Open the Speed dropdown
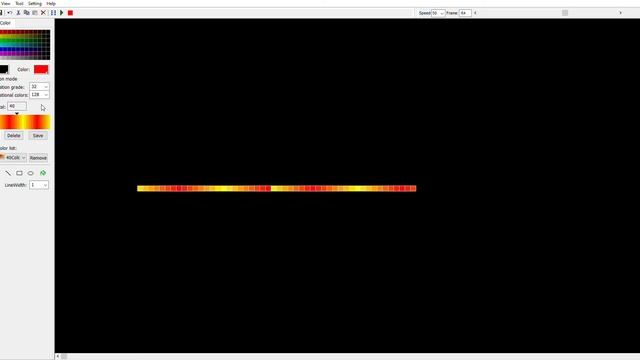Image resolution: width=640 pixels, height=360 pixels. [438, 13]
